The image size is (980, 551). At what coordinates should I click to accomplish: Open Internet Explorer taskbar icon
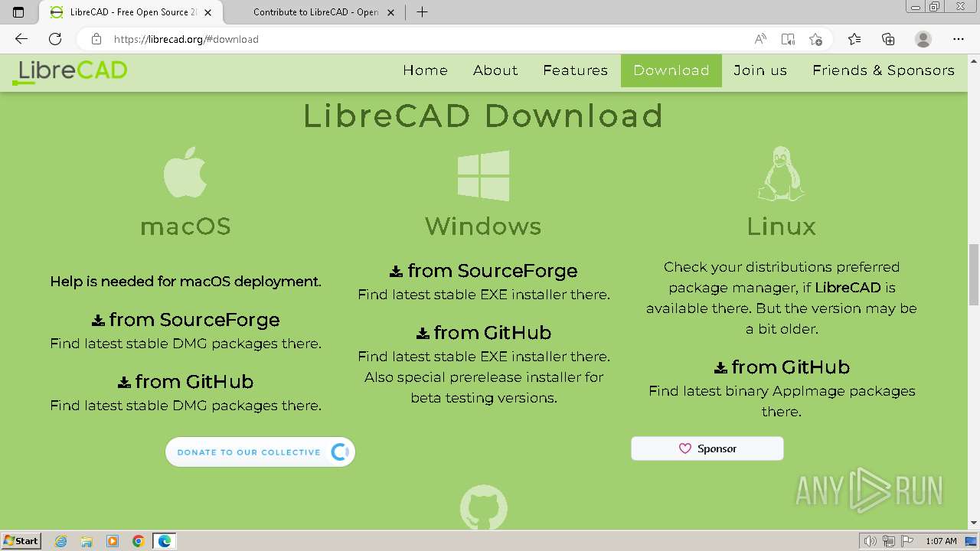pos(61,541)
